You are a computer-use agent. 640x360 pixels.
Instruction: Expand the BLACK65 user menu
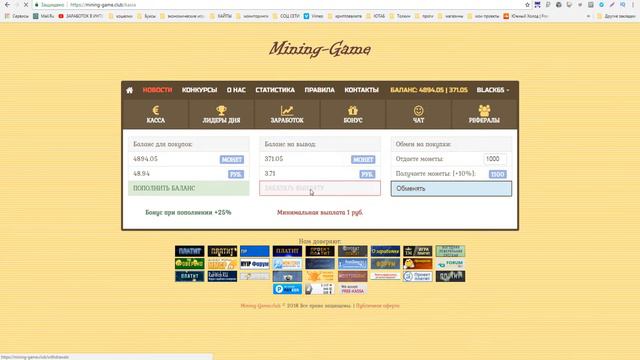click(493, 90)
